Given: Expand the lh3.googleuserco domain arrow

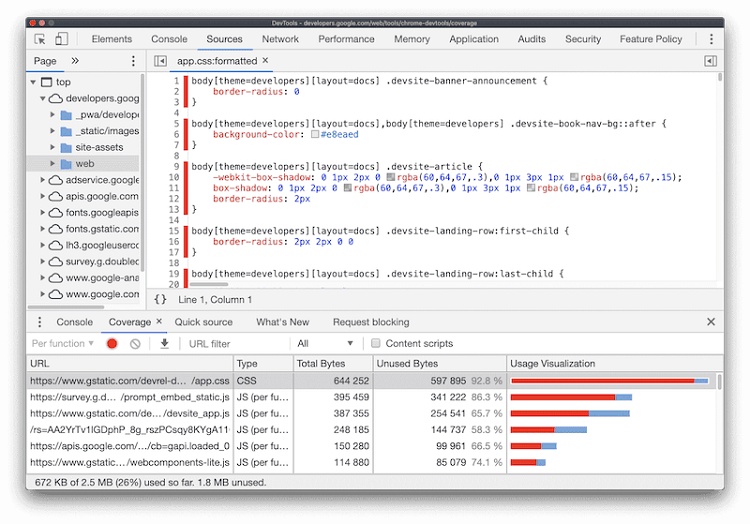Looking at the screenshot, I should 43,245.
